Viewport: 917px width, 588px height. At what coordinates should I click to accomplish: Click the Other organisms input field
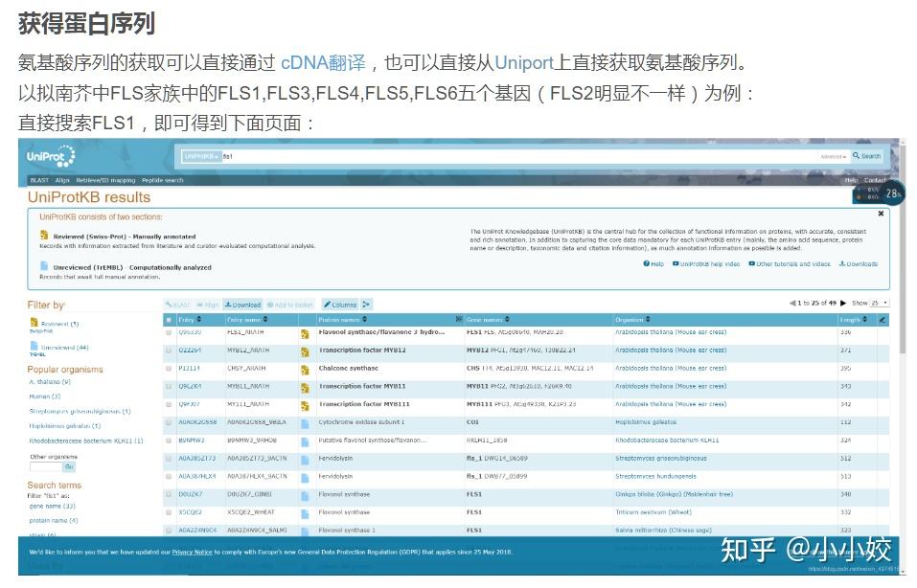click(46, 466)
